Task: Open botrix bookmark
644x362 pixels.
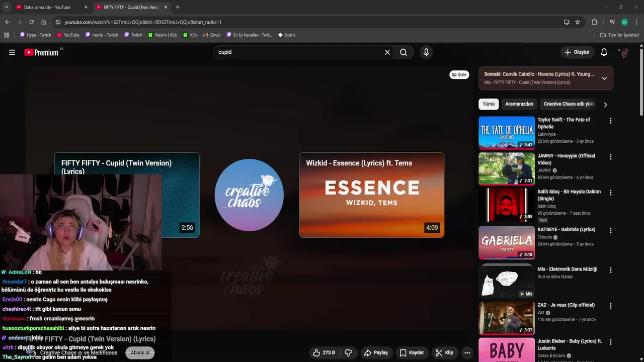Action: coord(287,35)
